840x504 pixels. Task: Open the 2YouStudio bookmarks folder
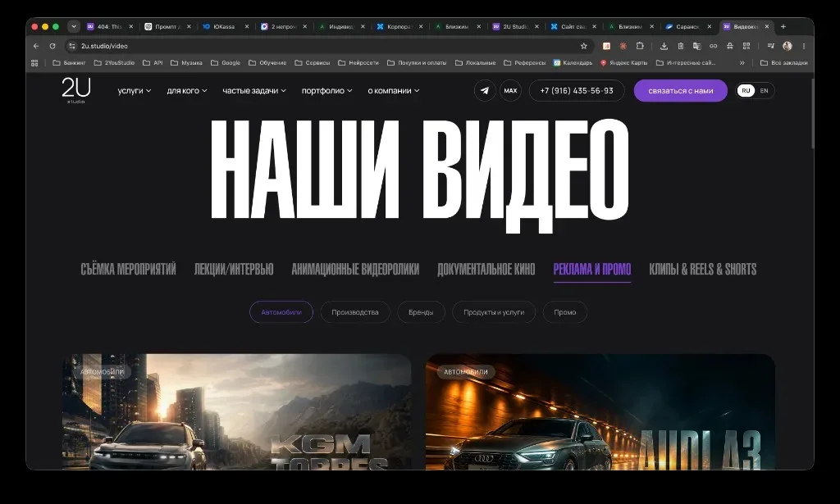(114, 62)
